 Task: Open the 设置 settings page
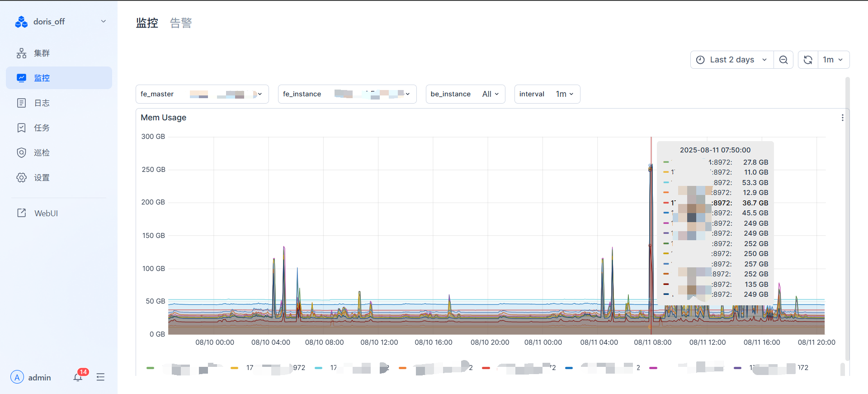[59, 177]
